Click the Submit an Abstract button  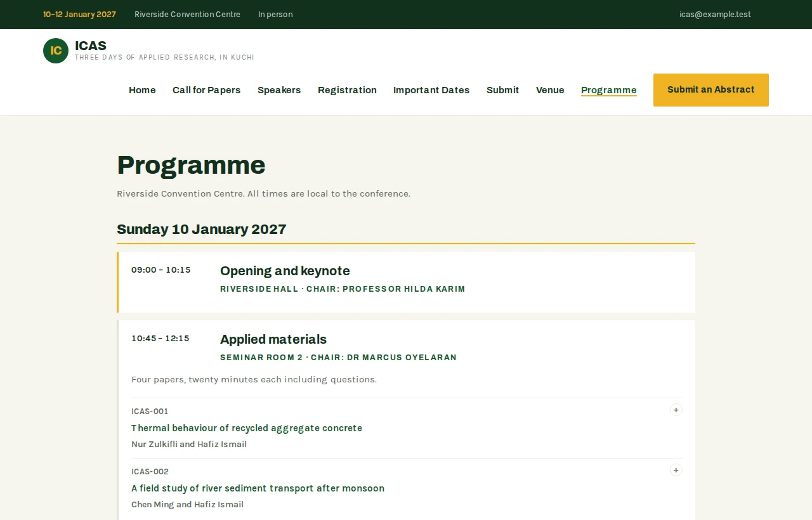point(711,90)
